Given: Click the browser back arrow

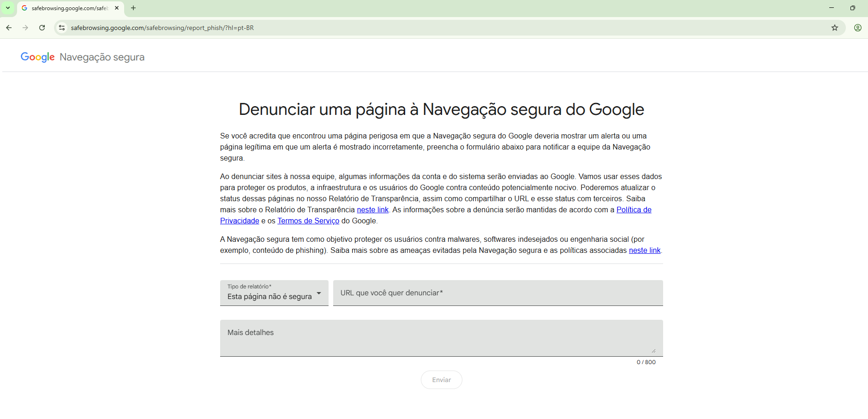Looking at the screenshot, I should [9, 28].
